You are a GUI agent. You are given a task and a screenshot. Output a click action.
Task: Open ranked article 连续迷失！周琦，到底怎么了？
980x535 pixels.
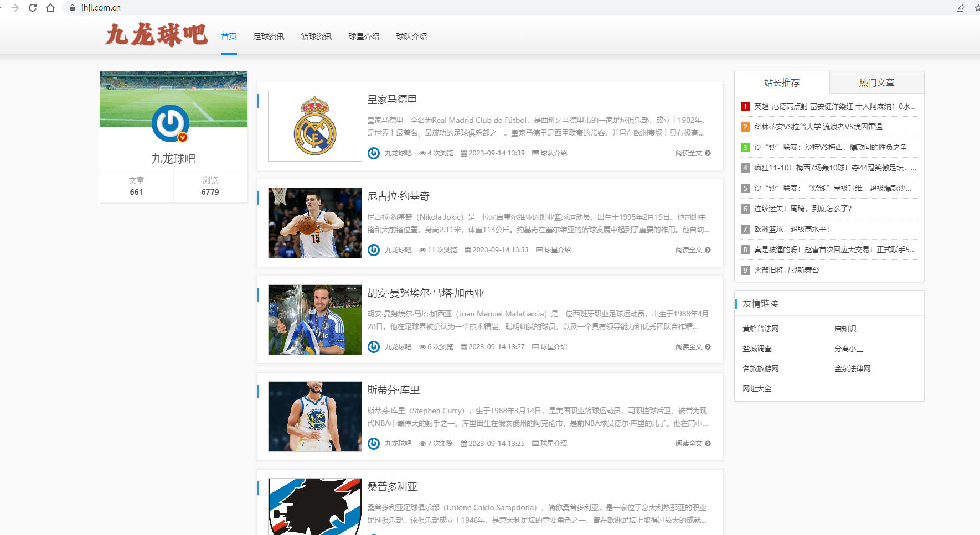802,209
